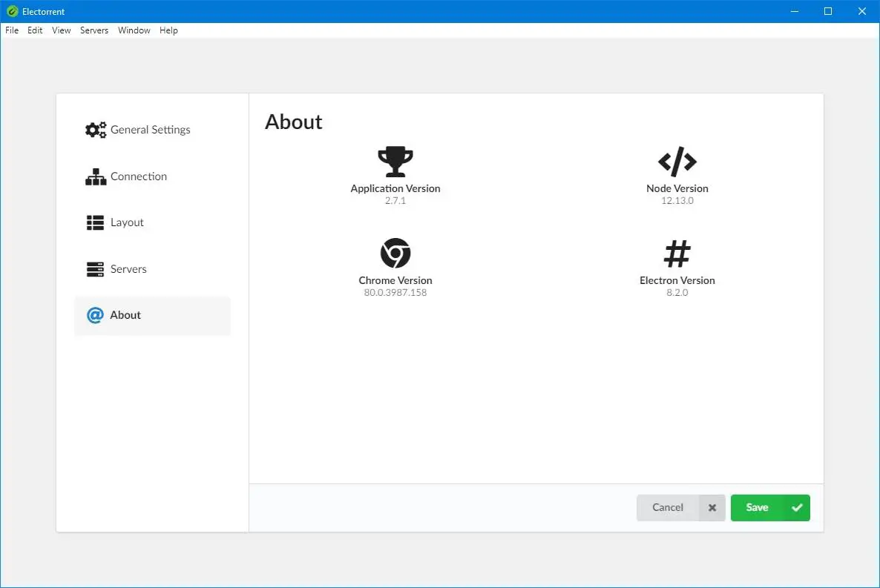This screenshot has width=880, height=588.
Task: Open the Window menu
Action: [134, 30]
